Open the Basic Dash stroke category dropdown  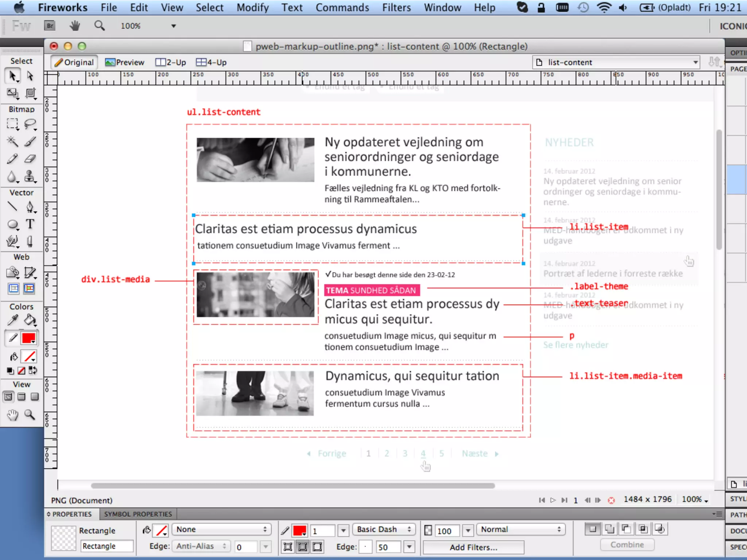click(384, 529)
